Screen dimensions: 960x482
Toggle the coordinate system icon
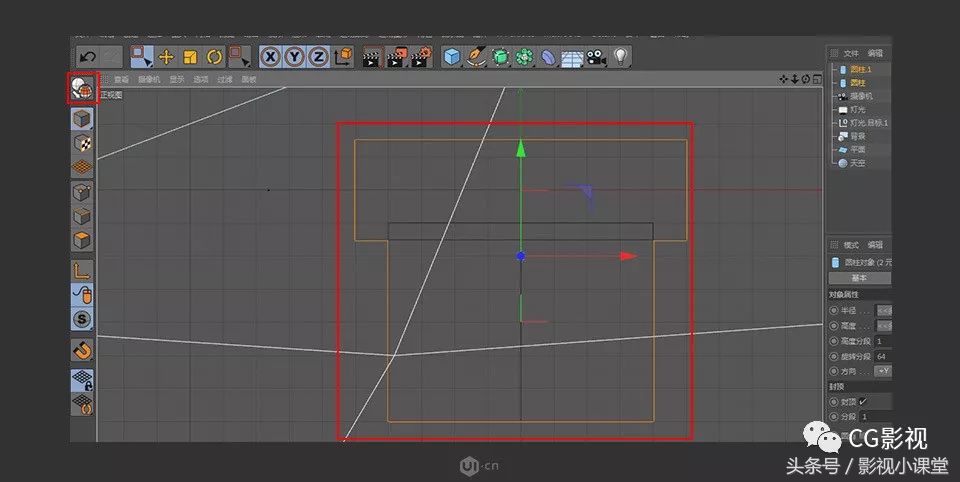point(343,57)
